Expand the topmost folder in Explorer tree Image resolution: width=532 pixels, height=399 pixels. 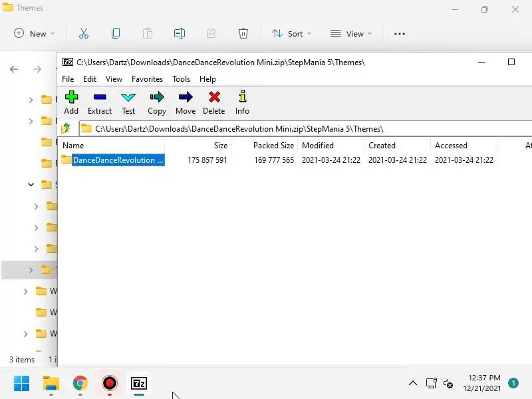(31, 100)
